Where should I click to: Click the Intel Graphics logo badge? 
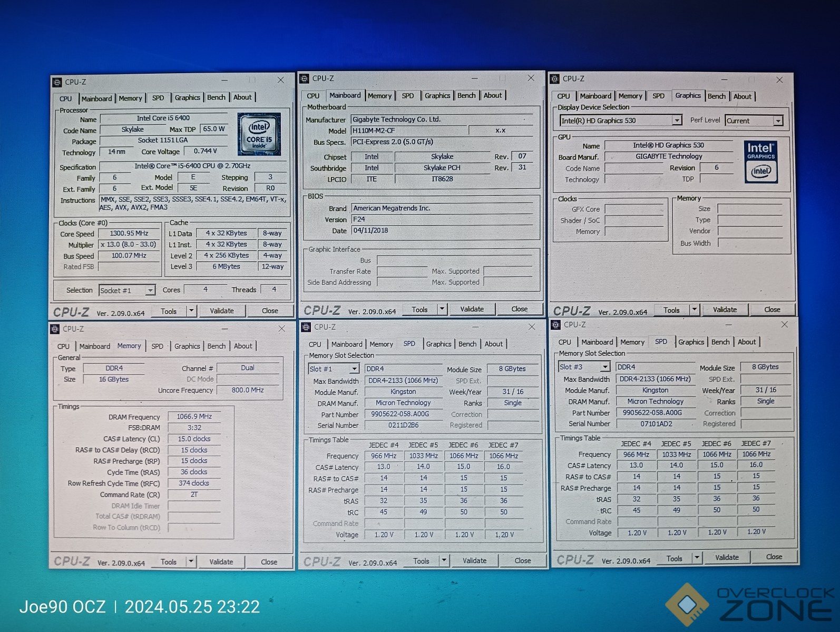point(761,162)
